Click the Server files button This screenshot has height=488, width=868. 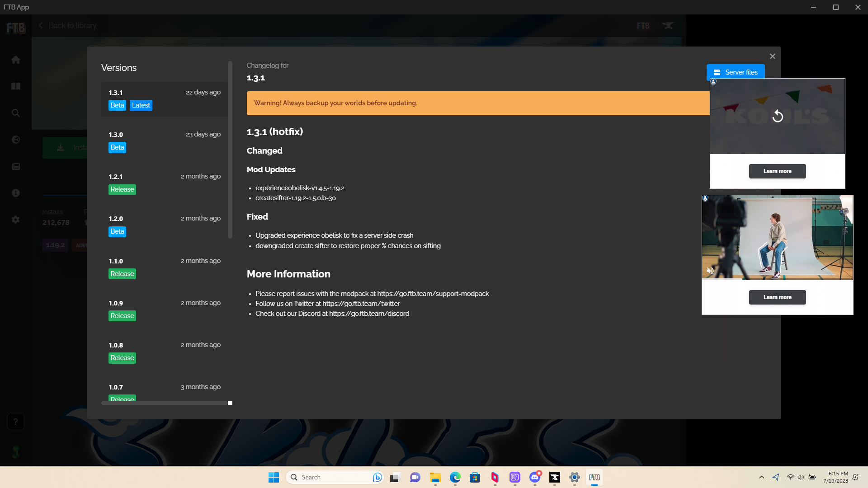(736, 72)
